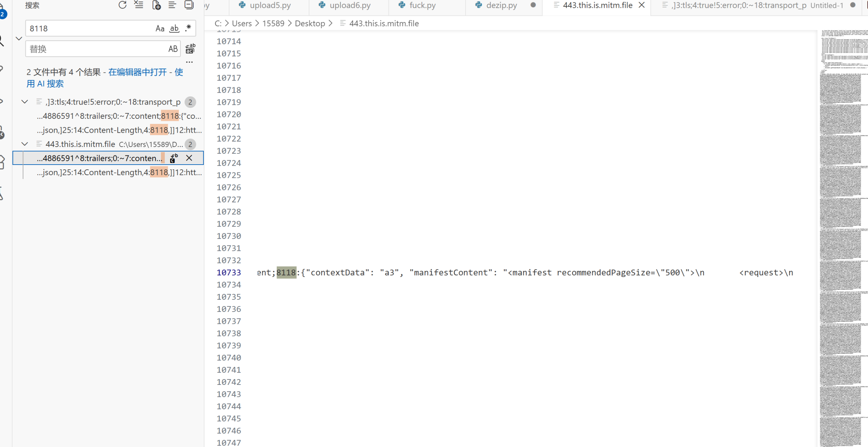Click the refresh search results icon
The width and height of the screenshot is (868, 447).
122,5
